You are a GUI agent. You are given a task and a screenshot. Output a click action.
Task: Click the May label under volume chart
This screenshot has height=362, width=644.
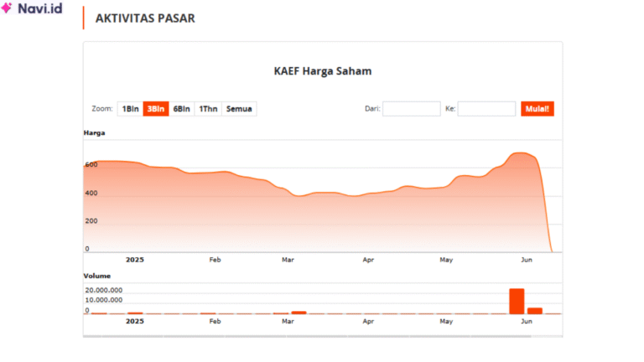pyautogui.click(x=446, y=322)
